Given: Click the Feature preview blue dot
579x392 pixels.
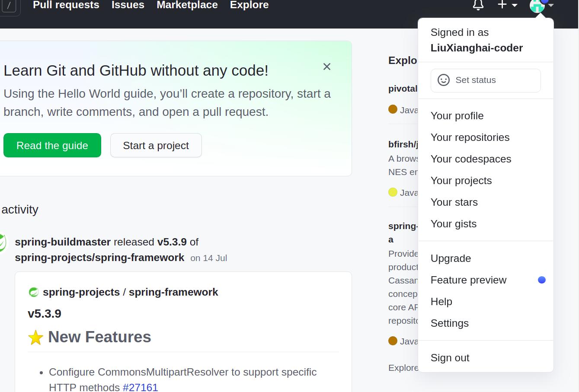Looking at the screenshot, I should (541, 280).
